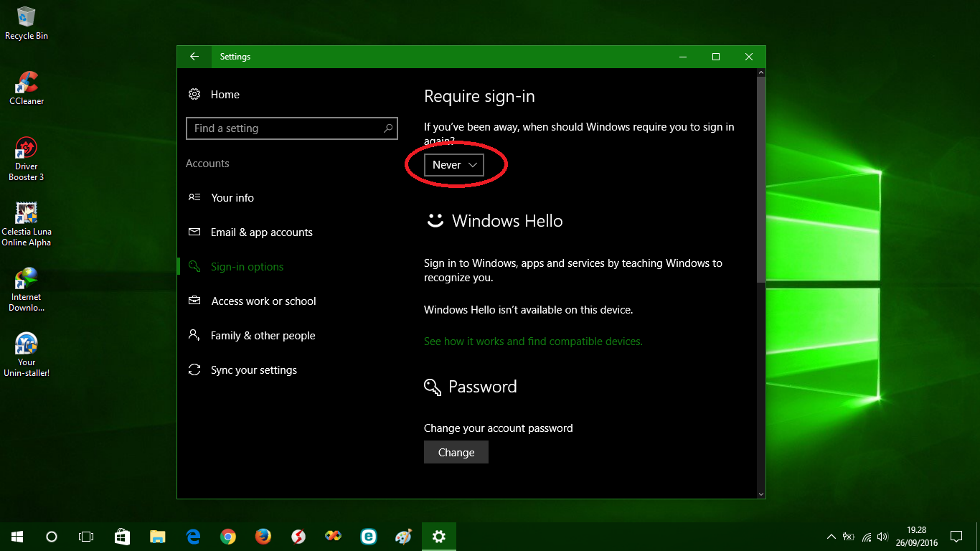Click the Find a setting search box
The width and height of the screenshot is (980, 551).
291,128
